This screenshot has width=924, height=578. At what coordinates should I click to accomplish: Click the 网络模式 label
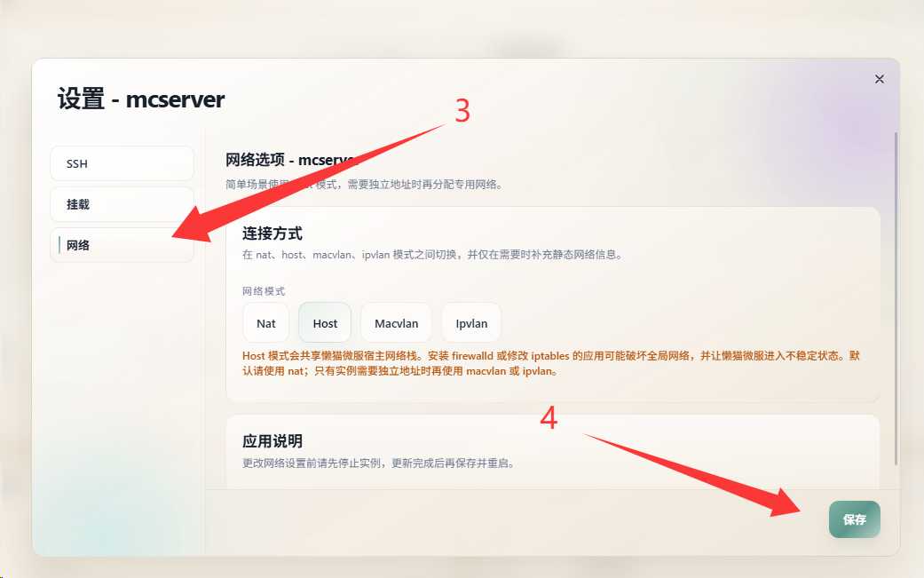point(264,291)
